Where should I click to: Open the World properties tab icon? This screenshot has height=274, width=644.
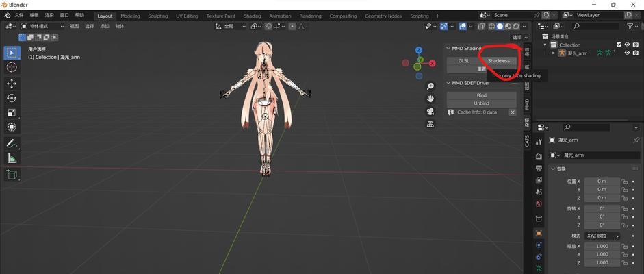click(x=539, y=203)
